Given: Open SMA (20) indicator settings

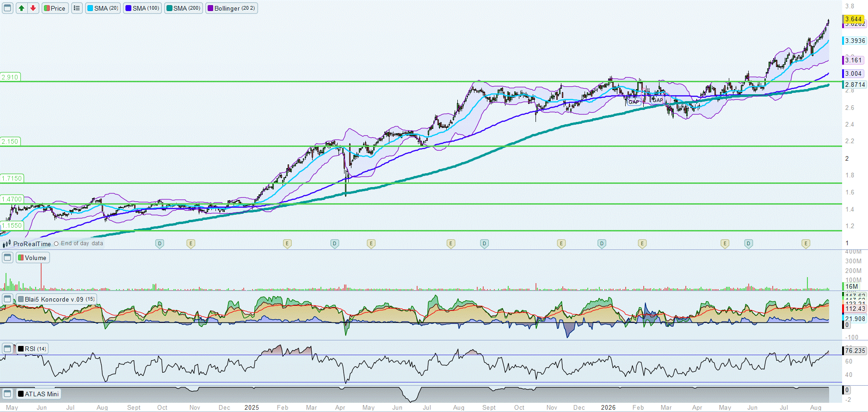Looking at the screenshot, I should coord(103,8).
